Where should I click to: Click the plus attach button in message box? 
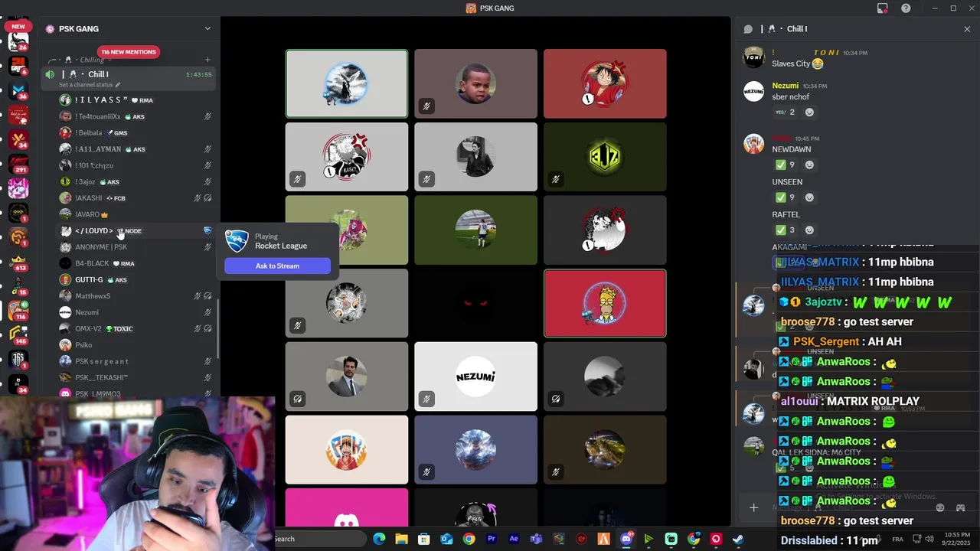(753, 507)
